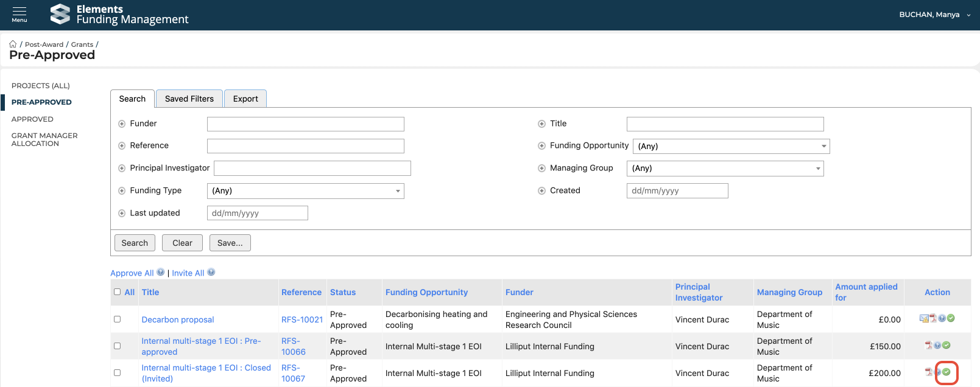
Task: Check the Decarbon proposal row checkbox
Action: point(118,319)
